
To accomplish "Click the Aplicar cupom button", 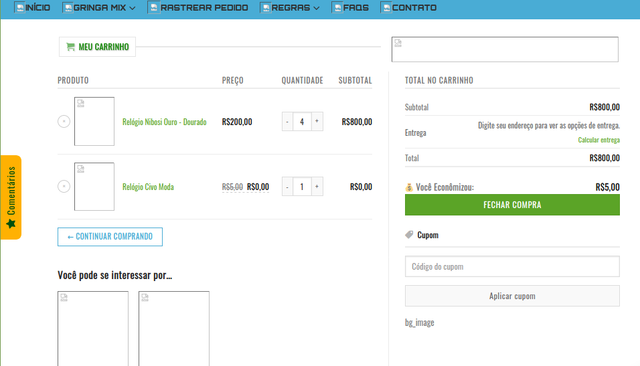I will click(x=512, y=296).
